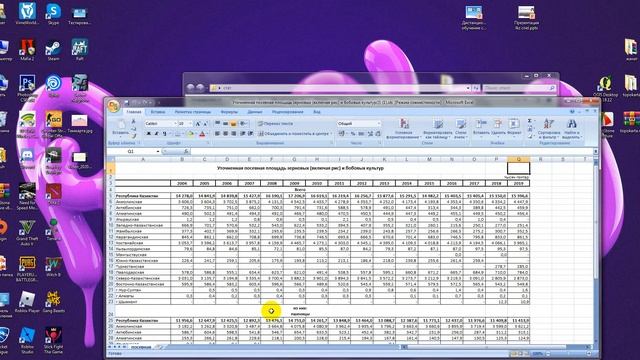Image resolution: width=640 pixels, height=360 pixels.
Task: Switch to the Рецензирование ribbon tab
Action: (x=287, y=112)
